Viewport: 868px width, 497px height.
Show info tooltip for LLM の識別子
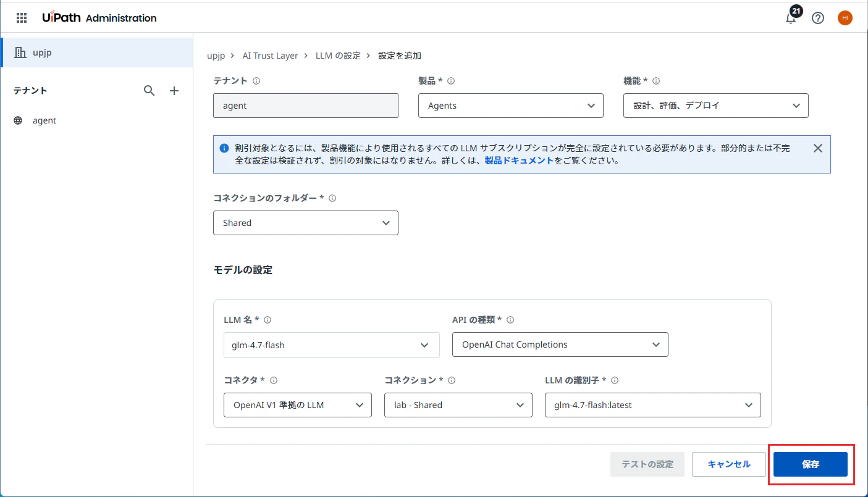point(615,380)
